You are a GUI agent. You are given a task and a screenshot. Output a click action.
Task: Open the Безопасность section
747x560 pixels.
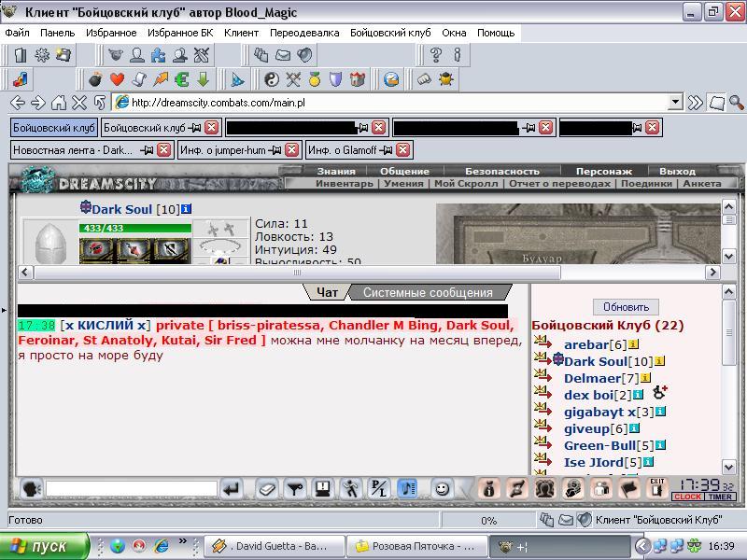[502, 171]
